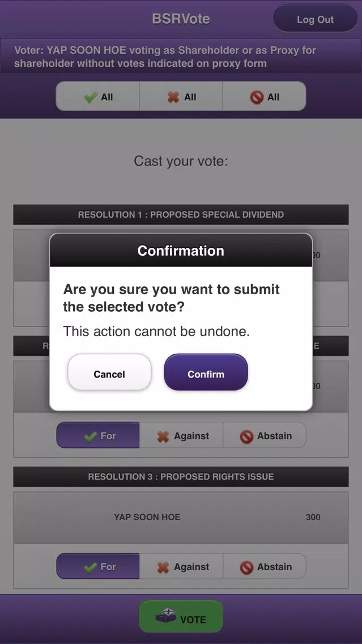Select abstain All option
The width and height of the screenshot is (362, 644).
[265, 96]
